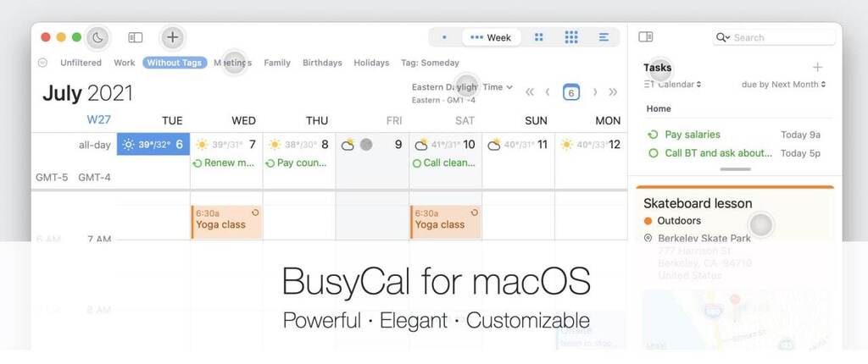Check off Call clean... task on Saturday

coord(417,163)
